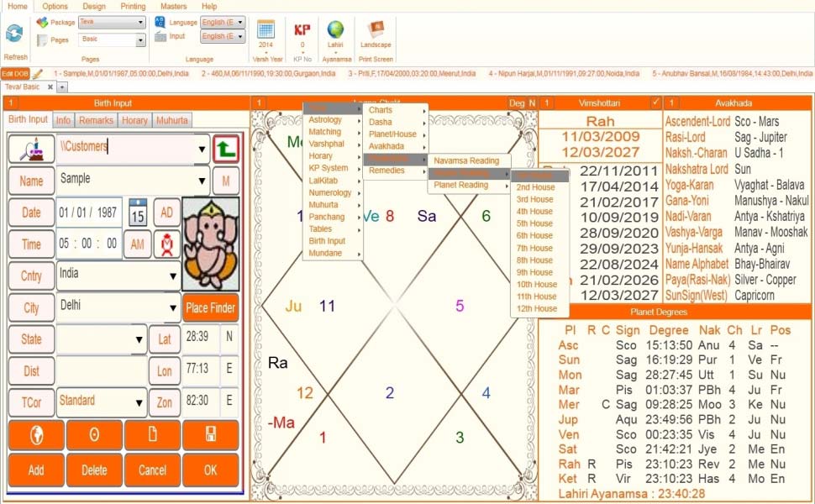Click the green up-folder arrow icon
The width and height of the screenshot is (815, 504).
tap(226, 150)
